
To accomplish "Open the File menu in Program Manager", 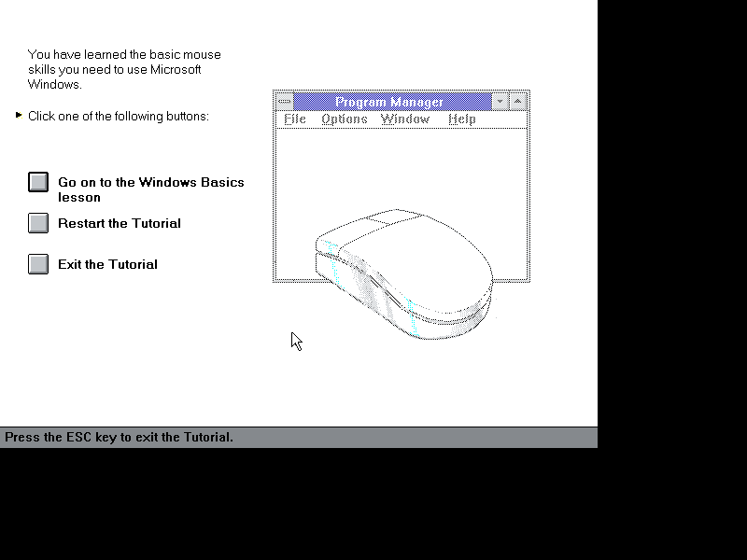I will pos(293,119).
